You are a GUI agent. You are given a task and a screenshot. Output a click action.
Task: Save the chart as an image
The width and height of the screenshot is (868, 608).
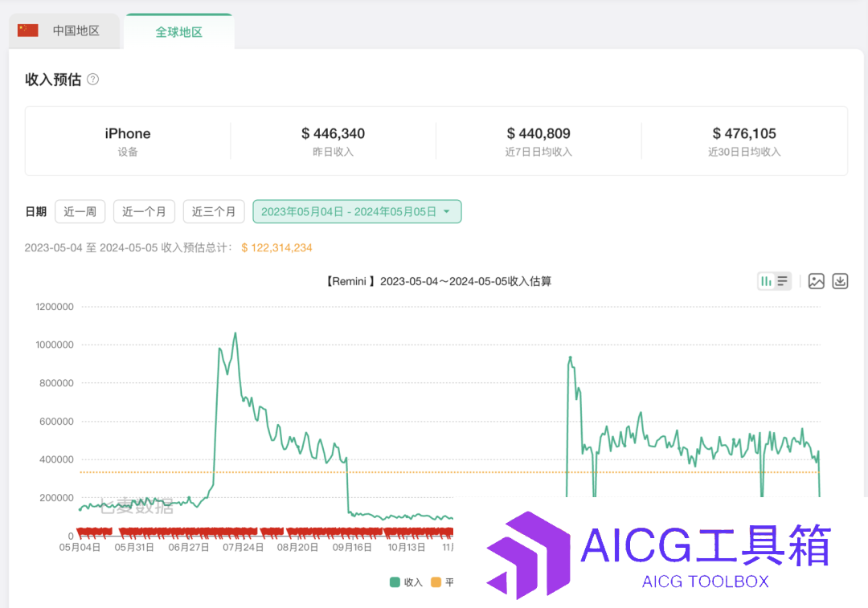click(816, 281)
